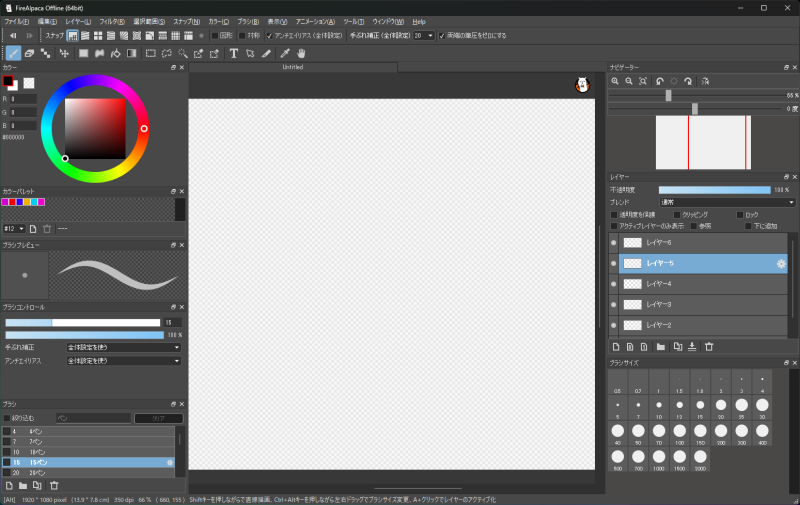The height and width of the screenshot is (505, 800).
Task: Rotate the canvas right in the Navigator
Action: (688, 81)
